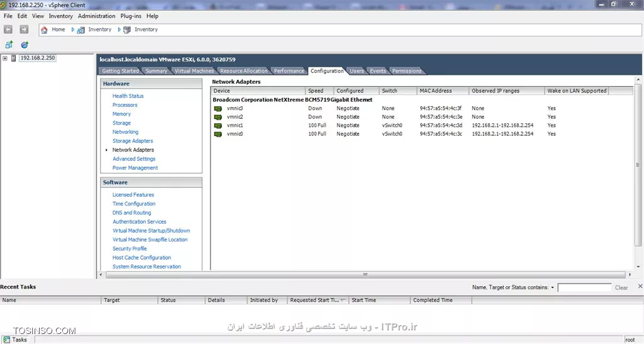
Task: Open the Help menu
Action: 152,16
